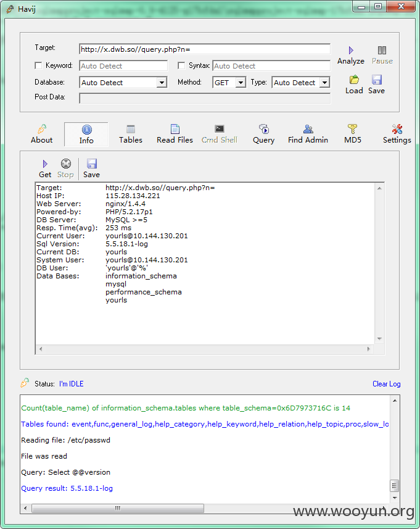This screenshot has height=529, width=420.
Task: Open the MD5 key icon
Action: point(352,129)
